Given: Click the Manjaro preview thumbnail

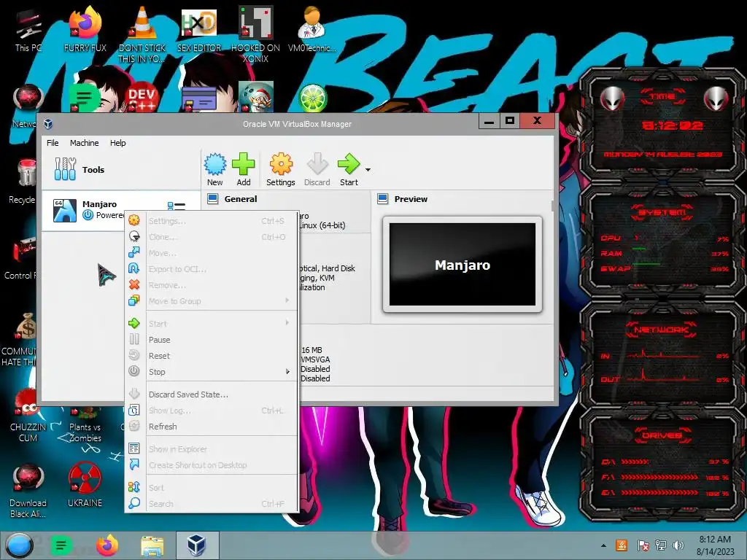Looking at the screenshot, I should pos(462,264).
